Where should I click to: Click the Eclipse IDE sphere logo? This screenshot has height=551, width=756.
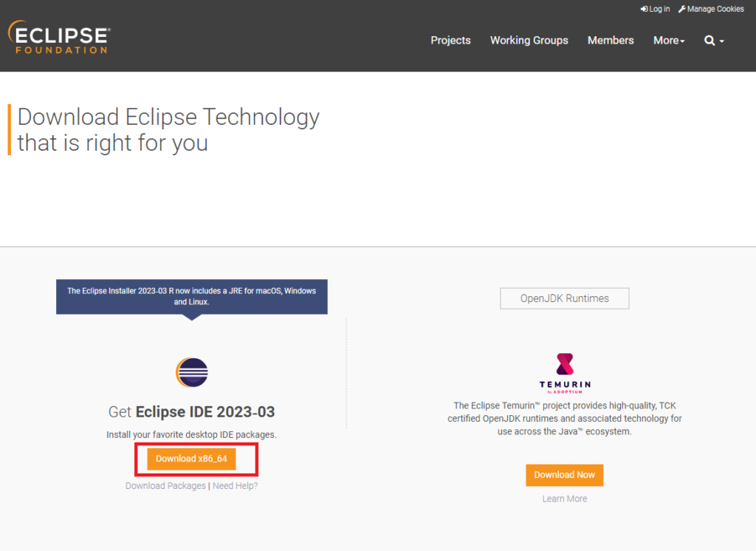[191, 372]
